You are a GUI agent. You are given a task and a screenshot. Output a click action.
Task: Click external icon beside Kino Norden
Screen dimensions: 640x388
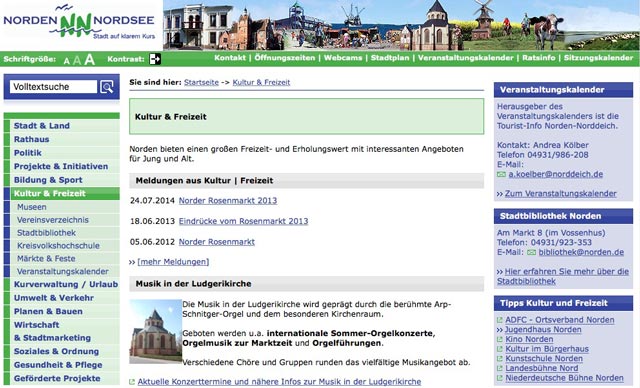500,339
